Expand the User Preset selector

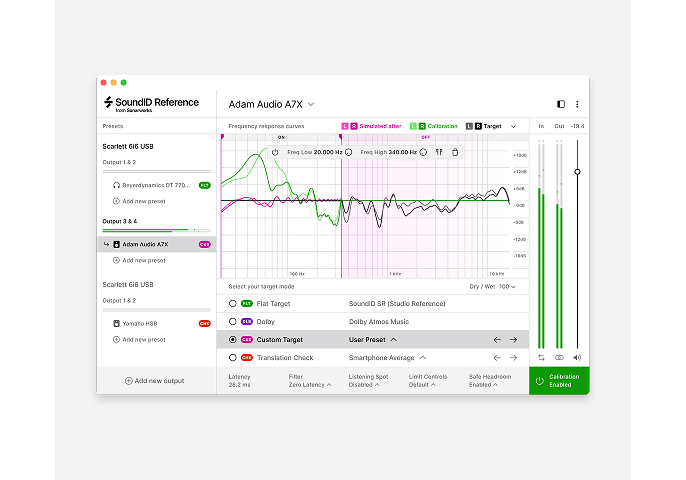pyautogui.click(x=373, y=340)
